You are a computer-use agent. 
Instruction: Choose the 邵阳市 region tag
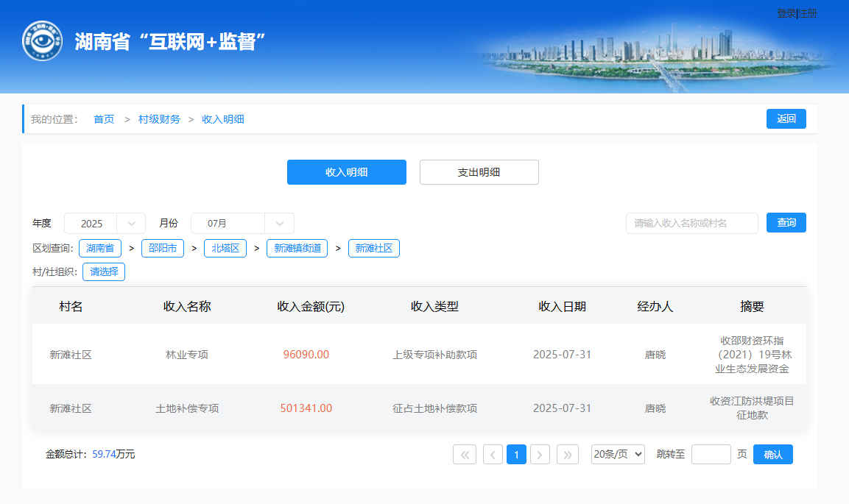pyautogui.click(x=162, y=248)
